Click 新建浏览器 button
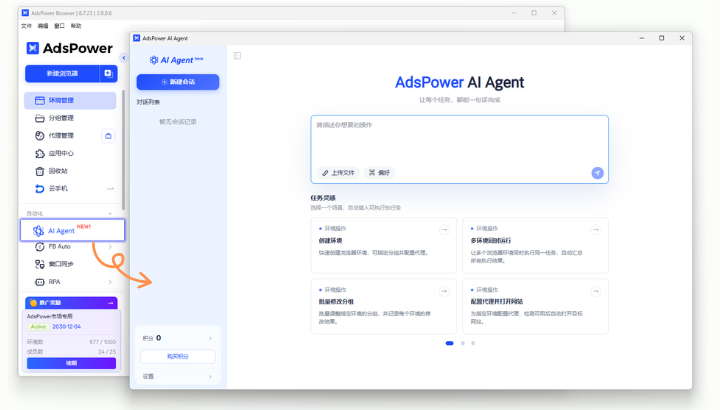 point(62,73)
